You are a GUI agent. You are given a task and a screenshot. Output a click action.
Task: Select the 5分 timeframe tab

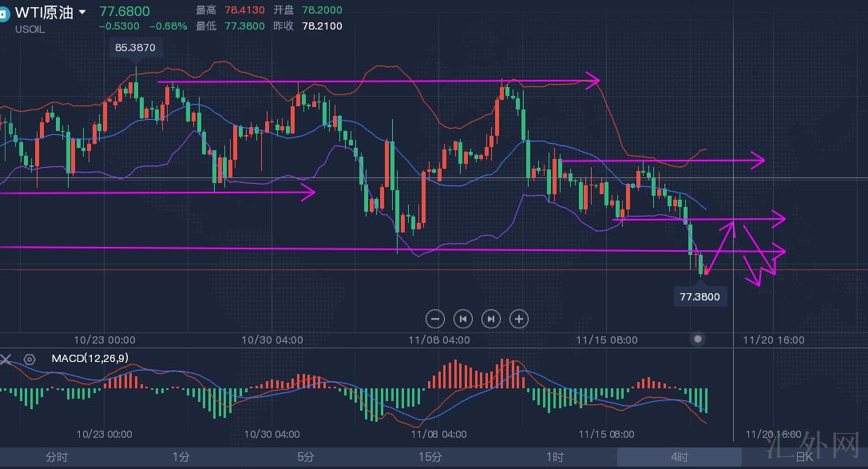coord(305,457)
